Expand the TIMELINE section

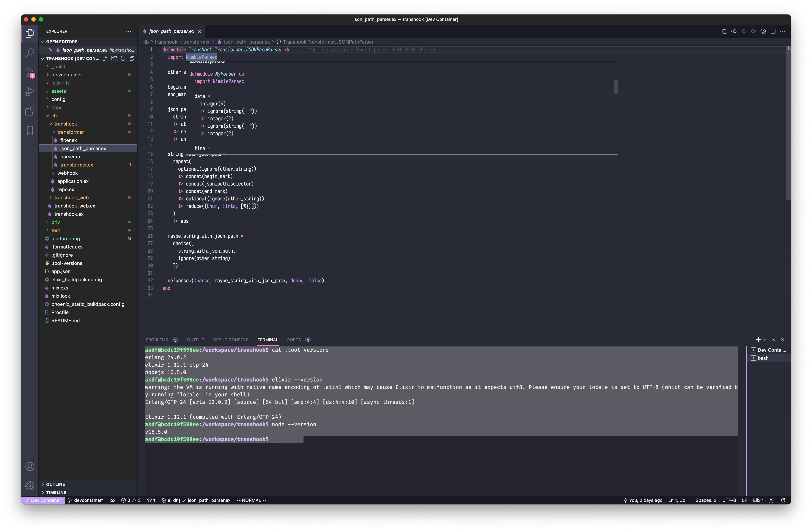pyautogui.click(x=56, y=492)
